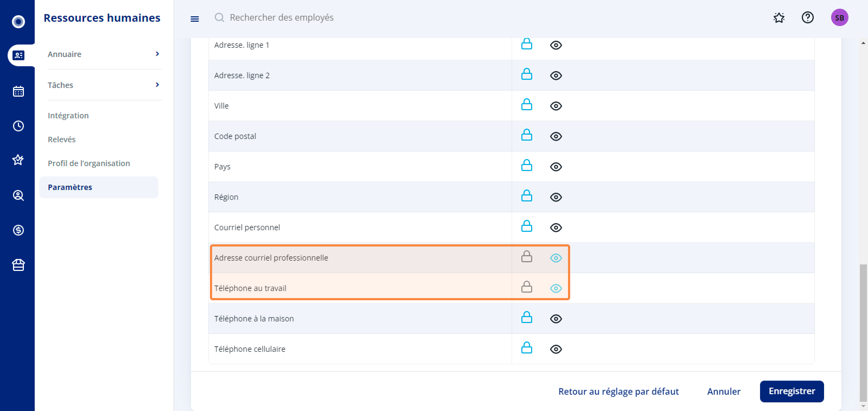Select the Code postal row label
The image size is (868, 411).
point(235,136)
